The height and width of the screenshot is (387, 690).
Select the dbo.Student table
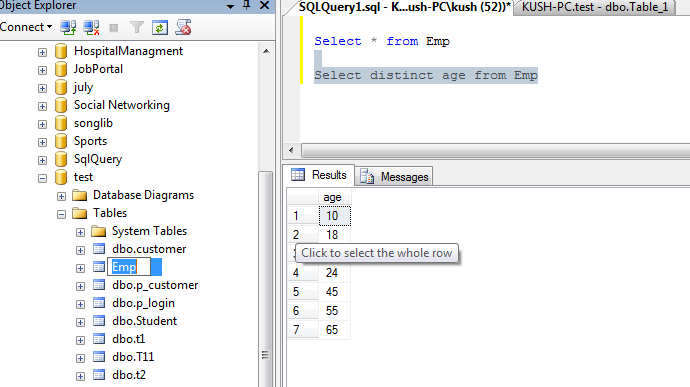point(144,321)
